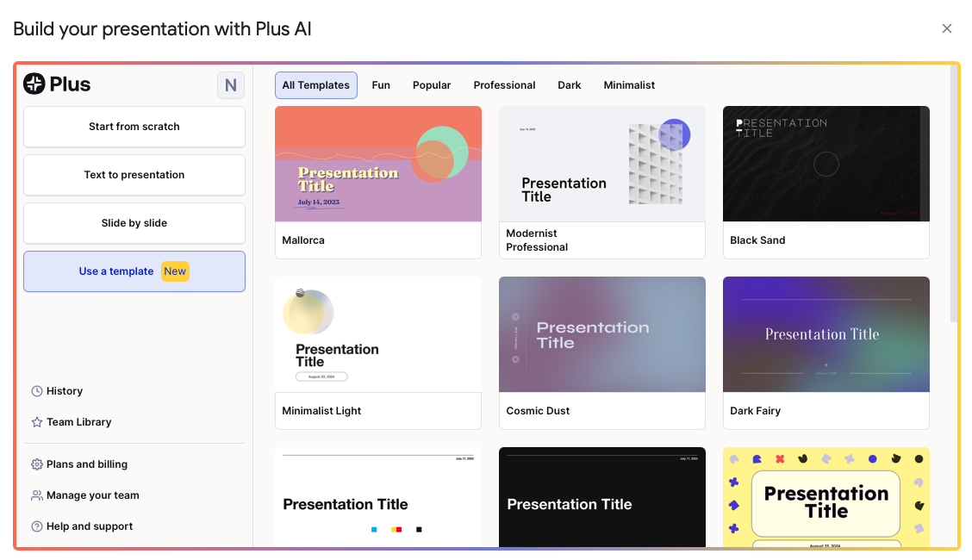Select the Cosmic Dust template thumbnail
Screen dimensions: 972x560
click(x=602, y=334)
